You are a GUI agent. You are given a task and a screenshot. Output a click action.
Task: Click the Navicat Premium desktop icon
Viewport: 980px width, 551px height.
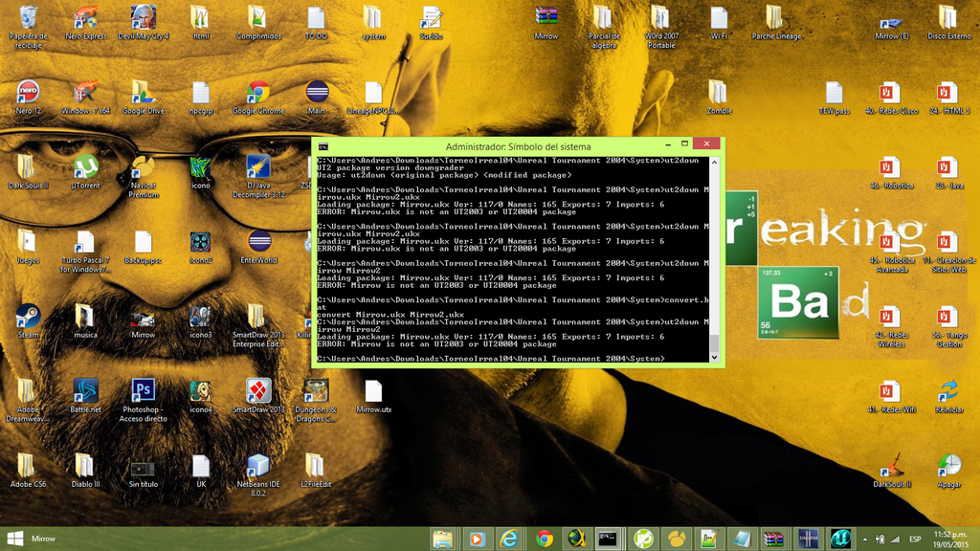coord(144,167)
